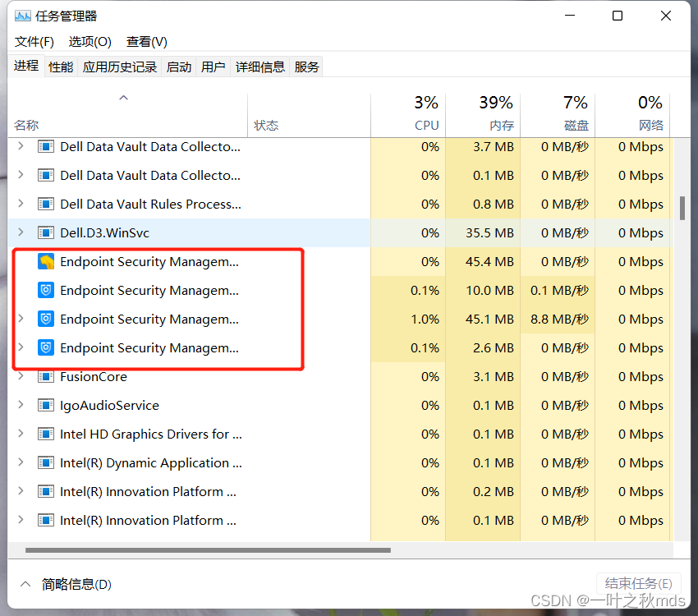Select the Dell.D3.WinSvc row name
The image size is (698, 616).
pos(104,232)
